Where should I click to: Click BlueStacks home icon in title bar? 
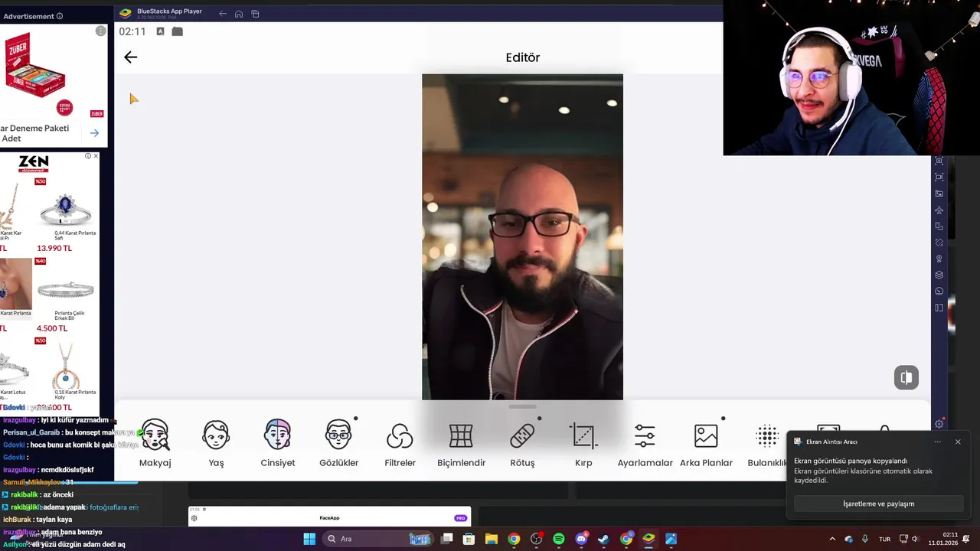click(239, 14)
